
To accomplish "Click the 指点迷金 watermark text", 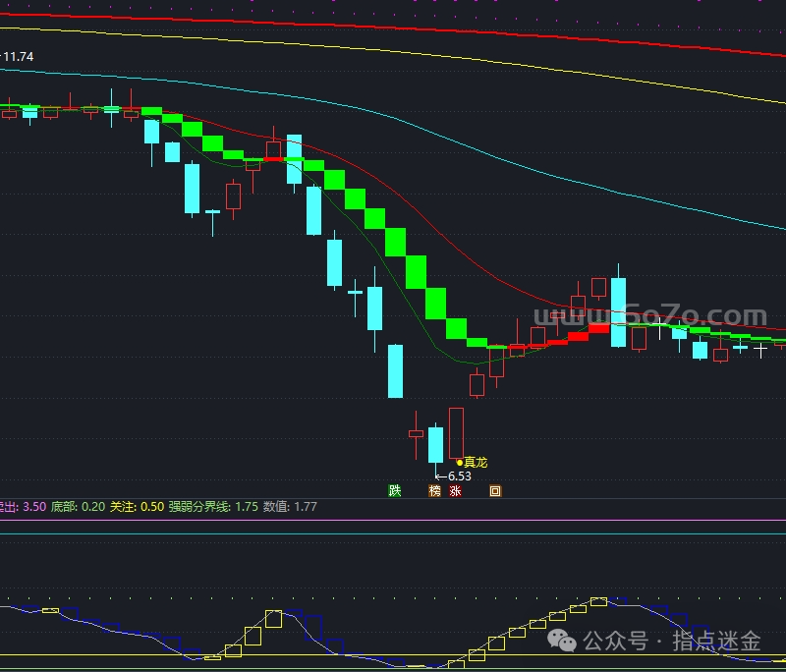I will (x=717, y=641).
